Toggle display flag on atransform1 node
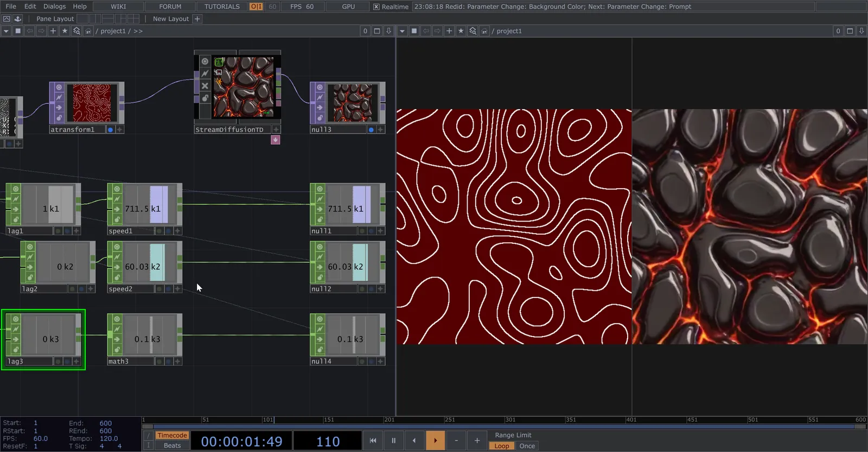Screen dimensions: 868x452 click(111, 130)
